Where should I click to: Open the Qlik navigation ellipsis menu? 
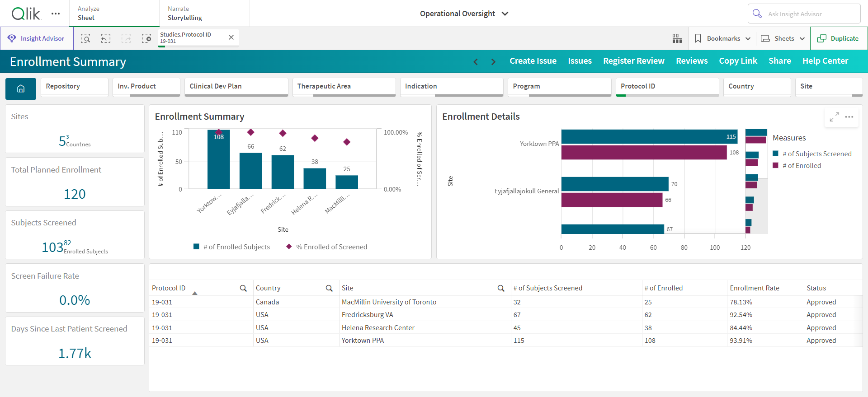pos(56,14)
